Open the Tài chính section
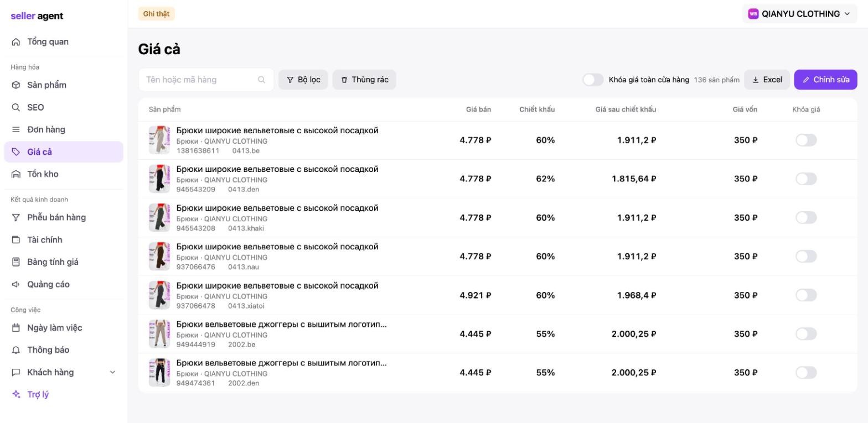Viewport: 868px width, 423px height. (64, 240)
